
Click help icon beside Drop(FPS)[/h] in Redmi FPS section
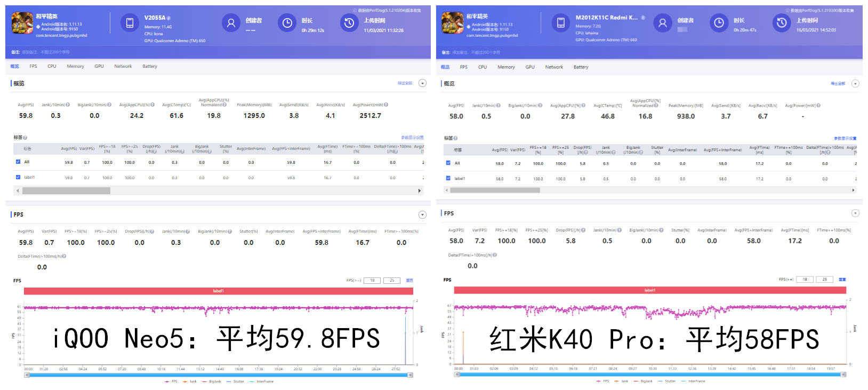[583, 230]
